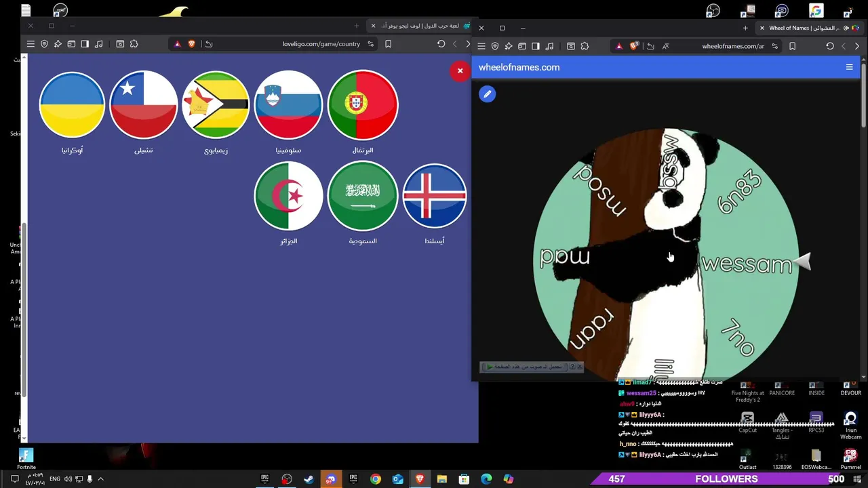The image size is (868, 488).
Task: Open site settings icon in loveligo address bar
Action: (370, 44)
